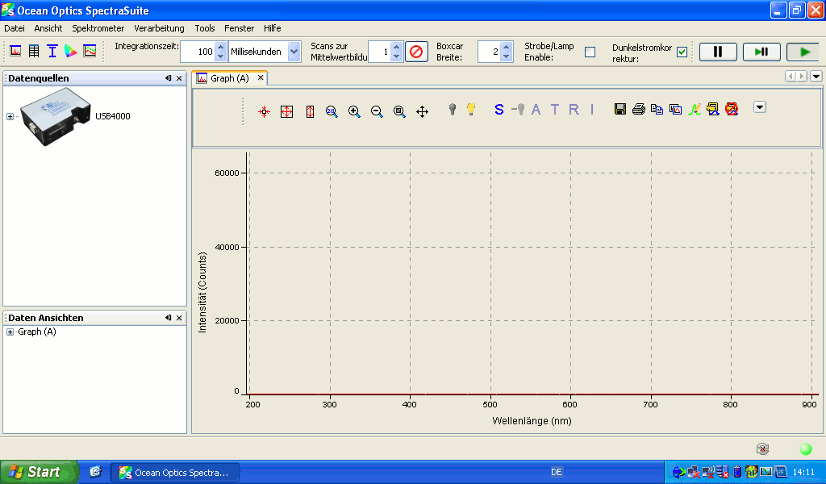Image resolution: width=826 pixels, height=484 pixels.
Task: Open the Spektrometer menu
Action: (98, 28)
